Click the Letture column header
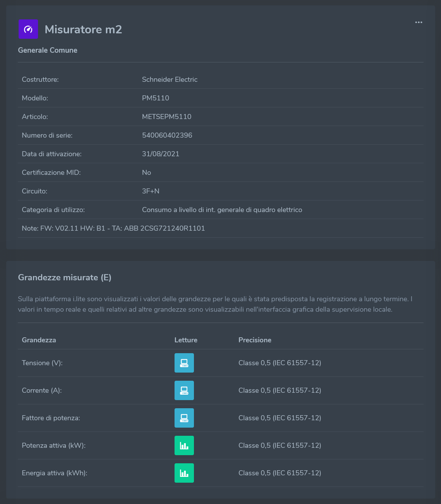441x504 pixels. [x=186, y=340]
